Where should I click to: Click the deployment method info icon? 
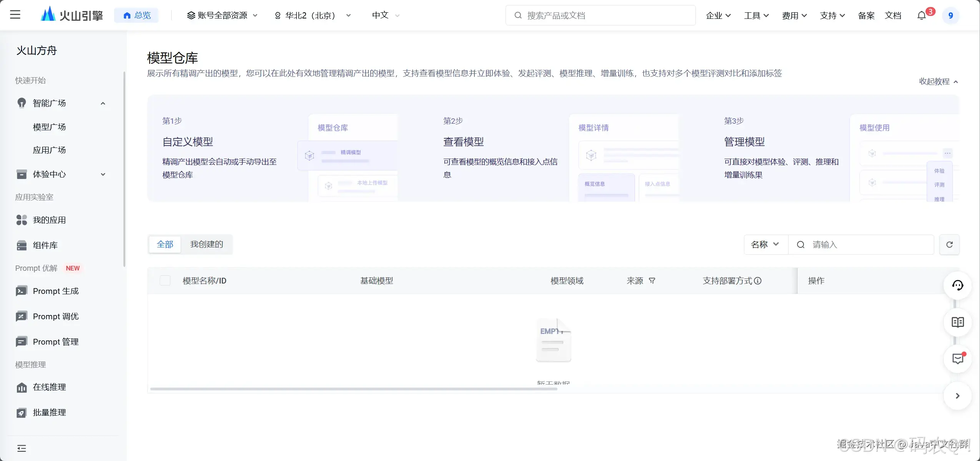[758, 281]
